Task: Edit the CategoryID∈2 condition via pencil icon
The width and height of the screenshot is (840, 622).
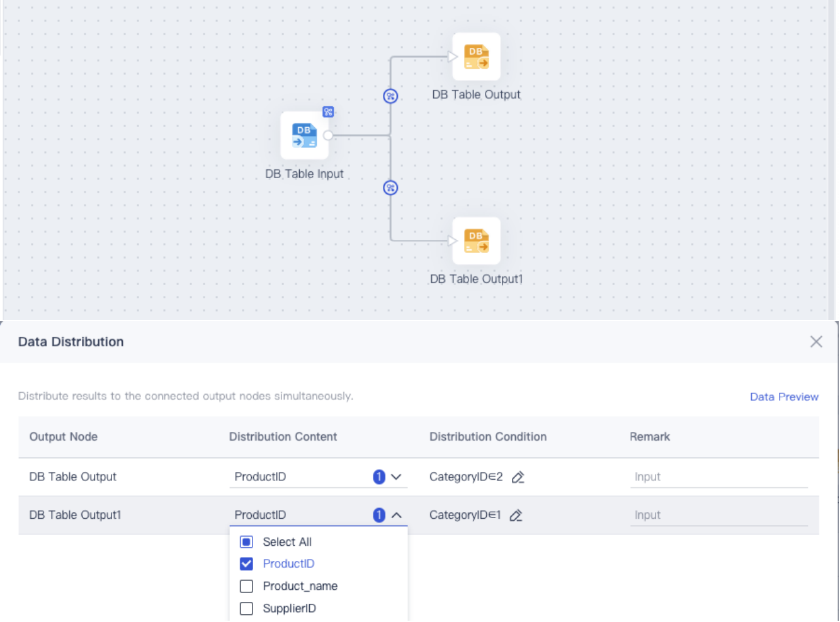Action: 519,477
